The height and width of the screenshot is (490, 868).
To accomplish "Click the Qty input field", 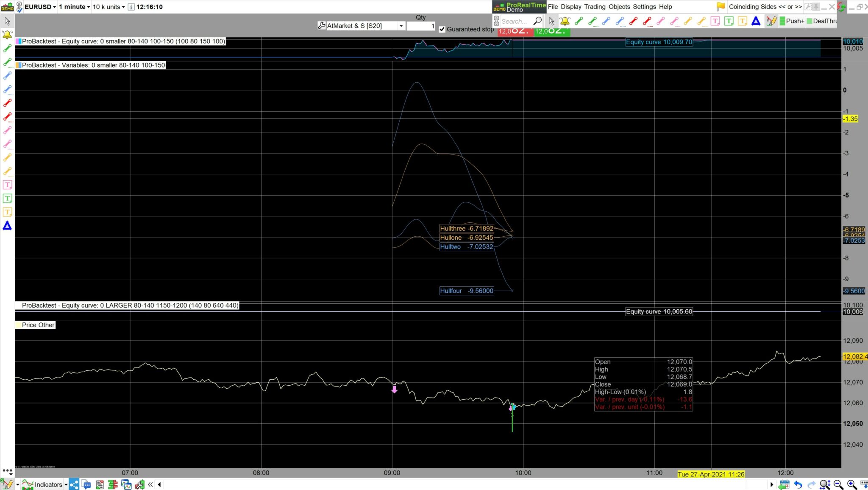I will point(420,26).
